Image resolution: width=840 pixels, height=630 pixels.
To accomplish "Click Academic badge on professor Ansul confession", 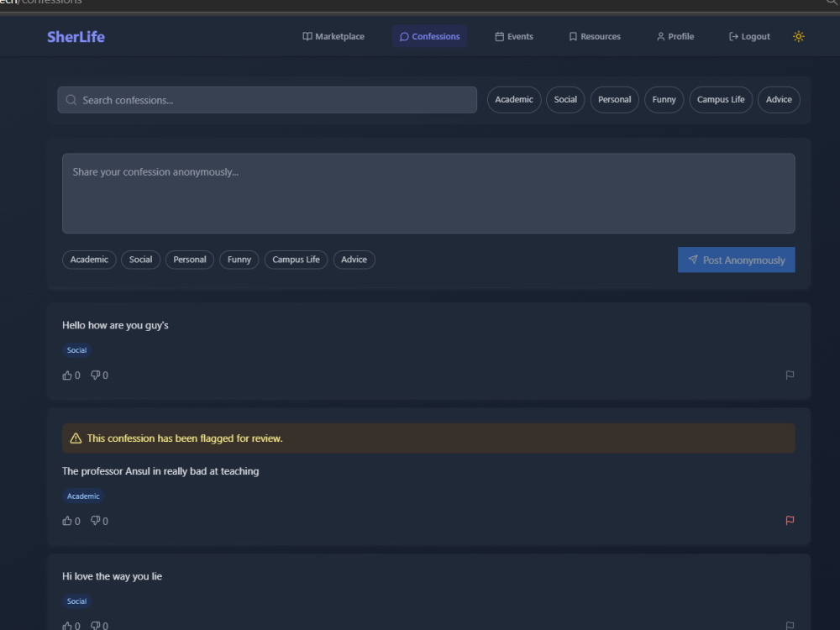I will pos(83,496).
